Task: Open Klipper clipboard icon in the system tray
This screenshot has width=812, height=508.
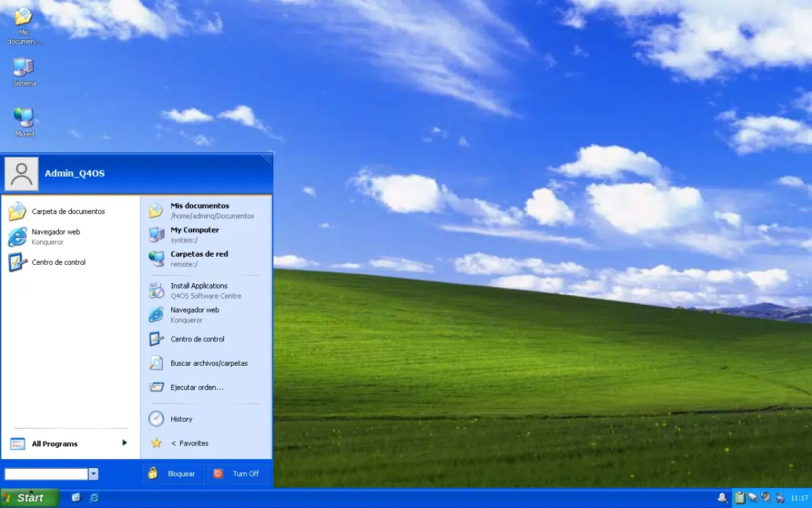Action: click(x=740, y=498)
